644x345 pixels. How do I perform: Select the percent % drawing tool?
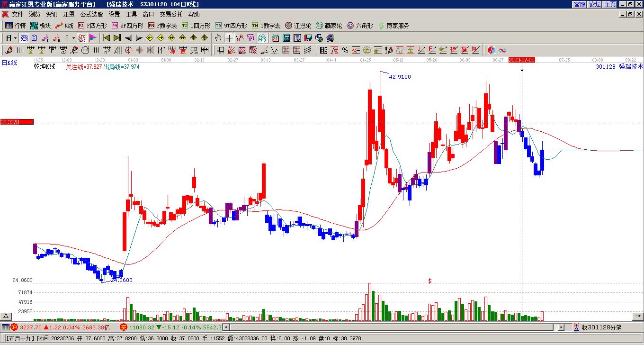pos(345,50)
